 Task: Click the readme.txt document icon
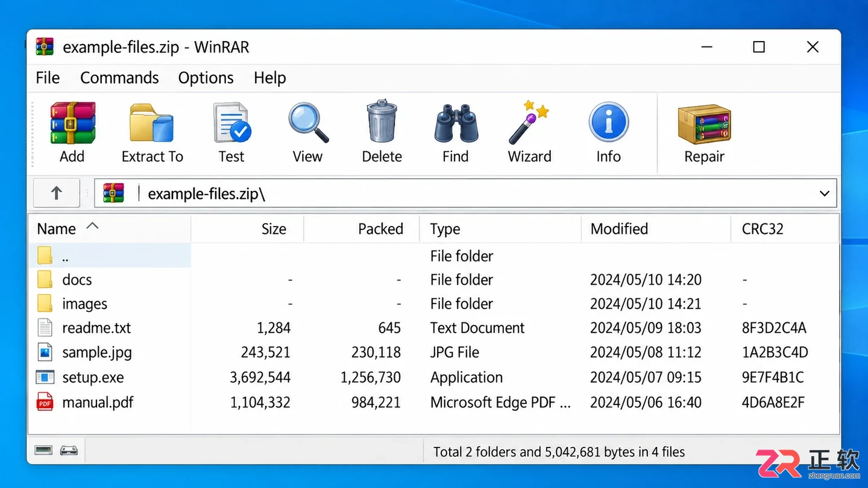tap(45, 328)
